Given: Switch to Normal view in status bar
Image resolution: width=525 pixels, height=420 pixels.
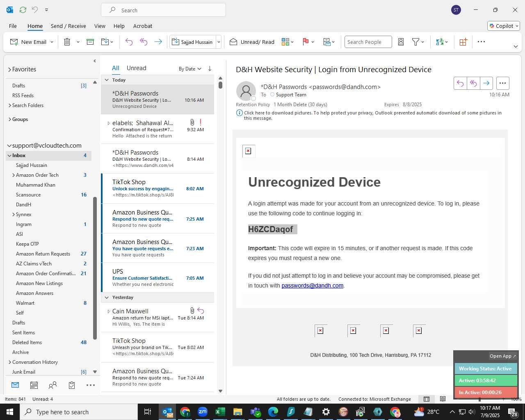Looking at the screenshot, I should point(427,399).
